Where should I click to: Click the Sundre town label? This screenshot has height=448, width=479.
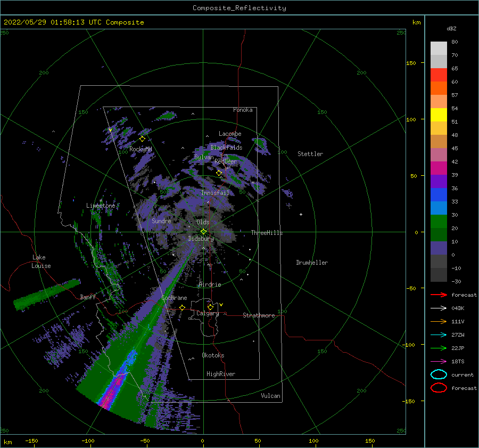[x=162, y=221]
